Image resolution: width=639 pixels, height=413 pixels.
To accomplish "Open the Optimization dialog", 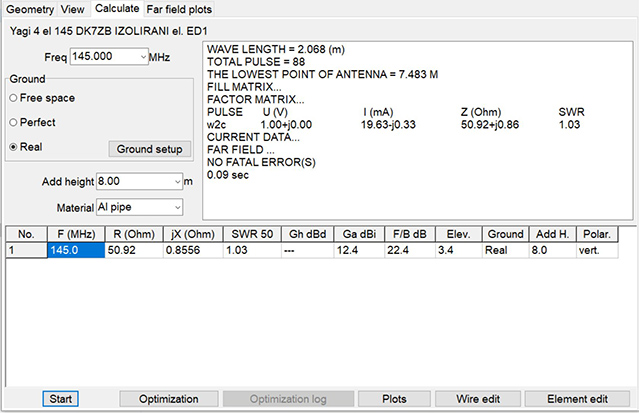I will (x=168, y=399).
